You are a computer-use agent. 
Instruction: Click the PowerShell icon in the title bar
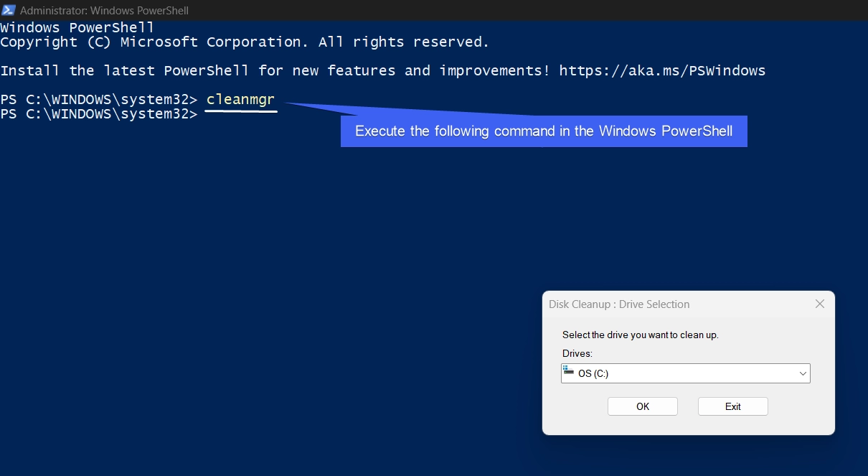[x=9, y=11]
